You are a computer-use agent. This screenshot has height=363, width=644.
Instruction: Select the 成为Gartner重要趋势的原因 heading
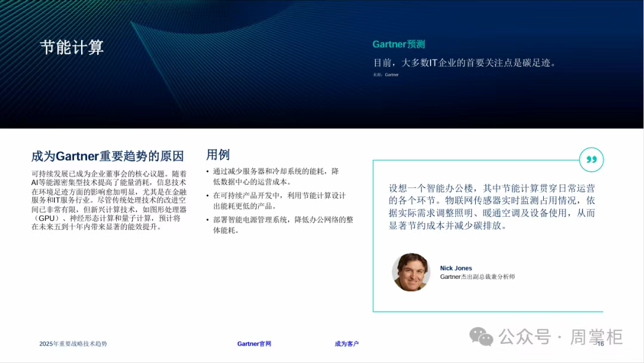tap(107, 156)
